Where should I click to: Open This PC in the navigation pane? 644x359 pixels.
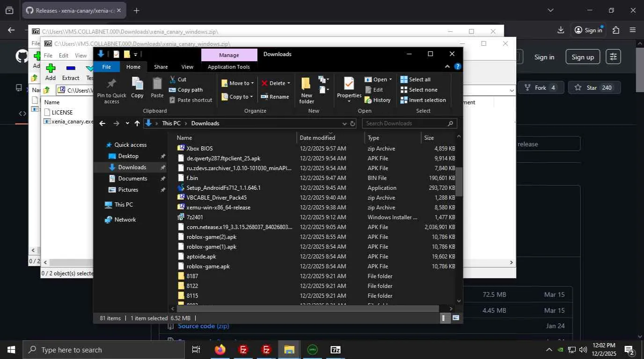pos(124,205)
